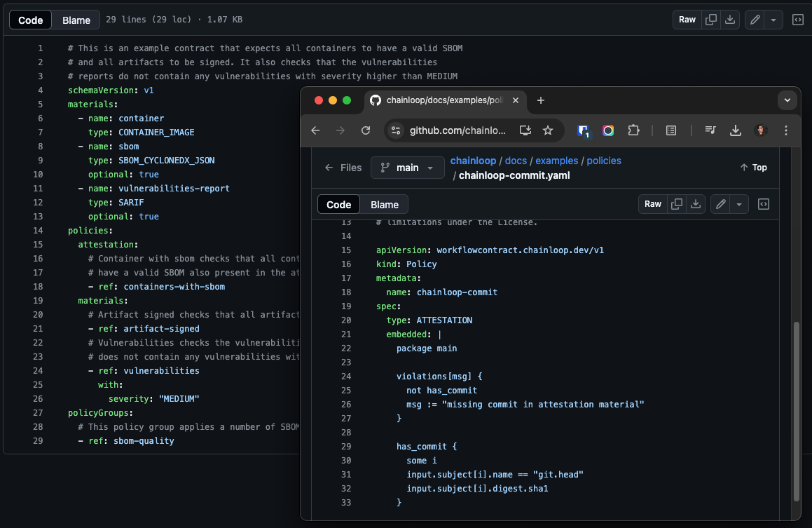This screenshot has width=812, height=528.
Task: Open the browser Extensions puzzle icon
Action: click(633, 130)
